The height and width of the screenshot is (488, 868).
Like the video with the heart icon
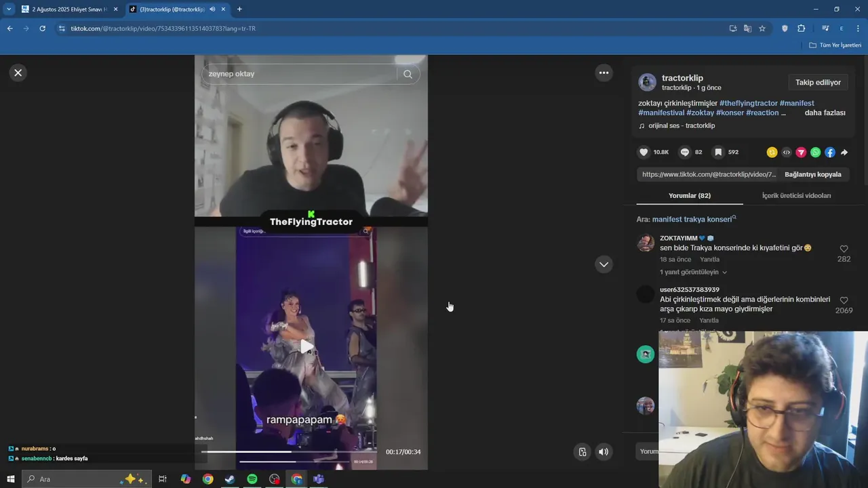tap(644, 152)
